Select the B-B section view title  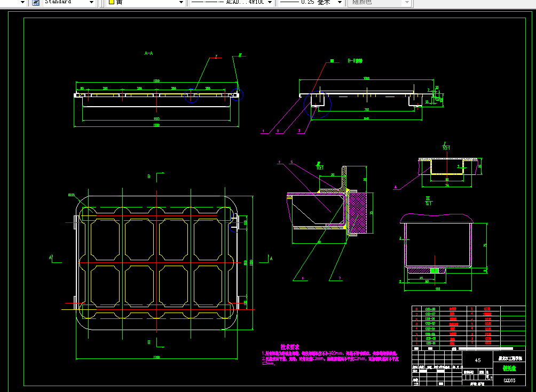[x=355, y=61]
